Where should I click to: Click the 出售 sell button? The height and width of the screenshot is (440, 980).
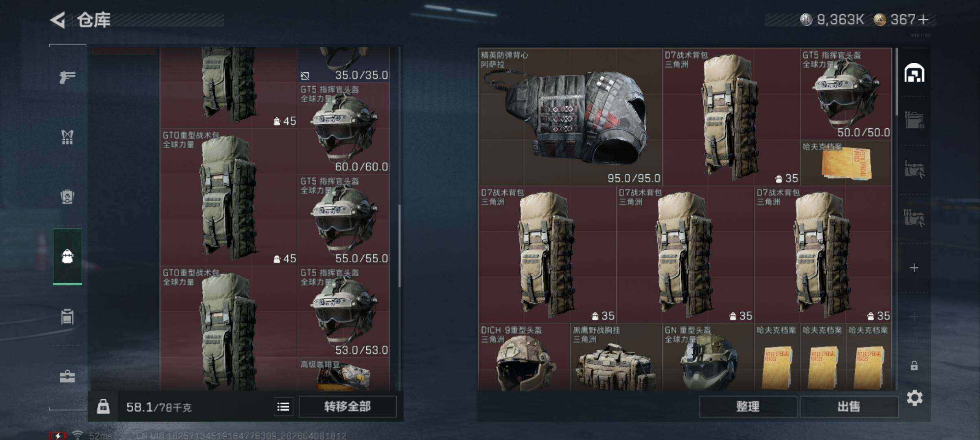point(849,407)
